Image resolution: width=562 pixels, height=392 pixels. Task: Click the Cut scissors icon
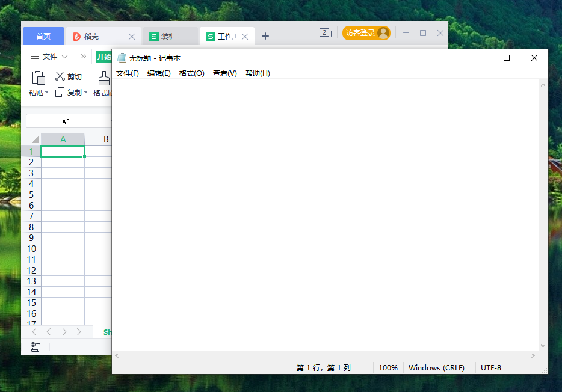tap(60, 76)
